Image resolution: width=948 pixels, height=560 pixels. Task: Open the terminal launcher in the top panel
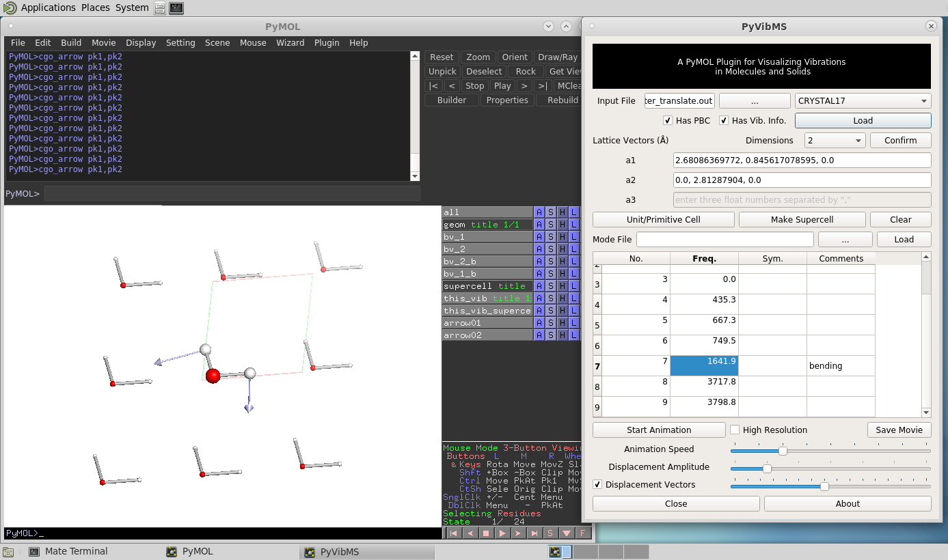[176, 8]
